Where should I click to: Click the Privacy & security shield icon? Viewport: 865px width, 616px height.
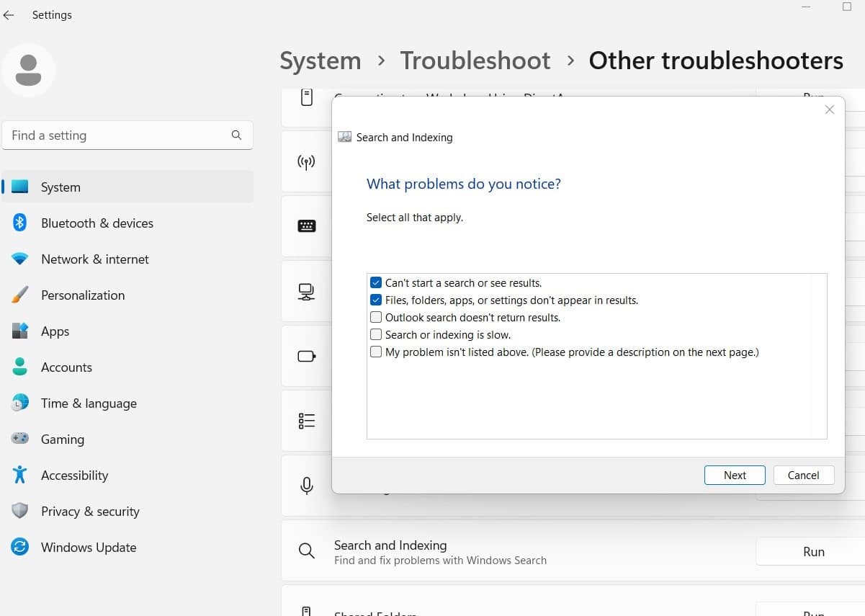[x=20, y=511]
